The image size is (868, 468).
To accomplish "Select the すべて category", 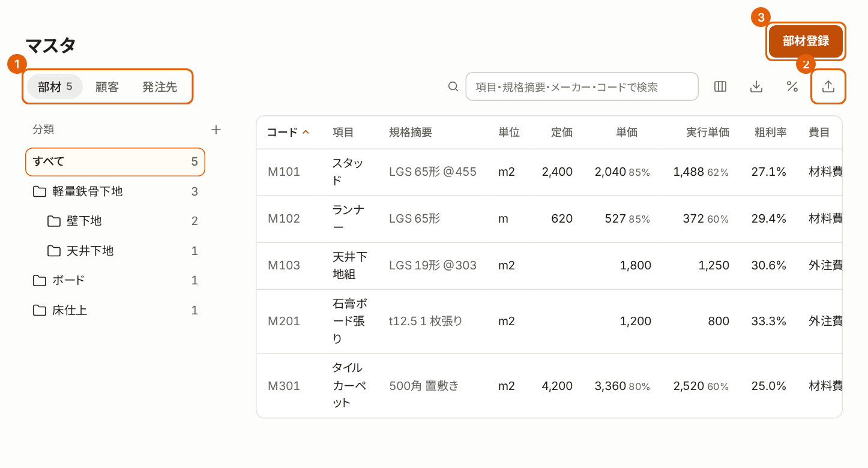I will click(x=115, y=162).
